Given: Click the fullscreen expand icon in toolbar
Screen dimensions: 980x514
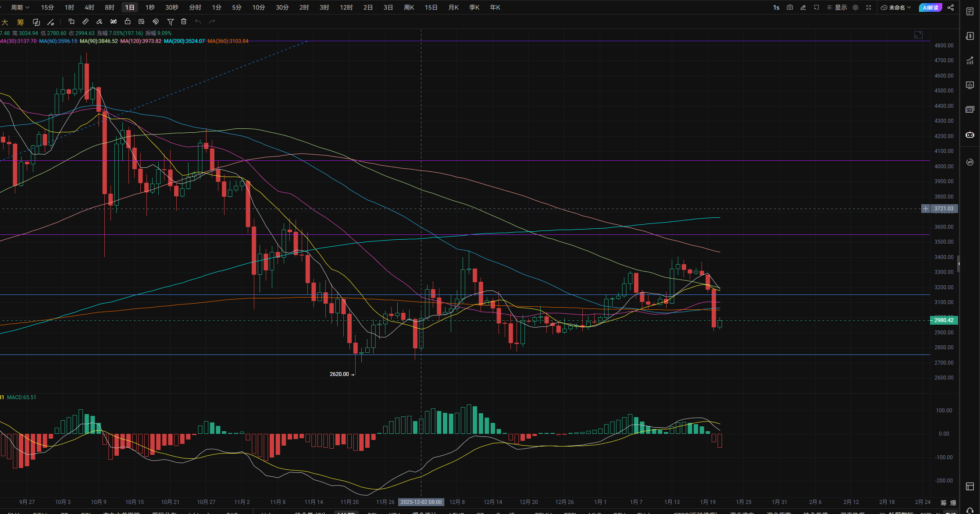Looking at the screenshot, I should [x=869, y=7].
